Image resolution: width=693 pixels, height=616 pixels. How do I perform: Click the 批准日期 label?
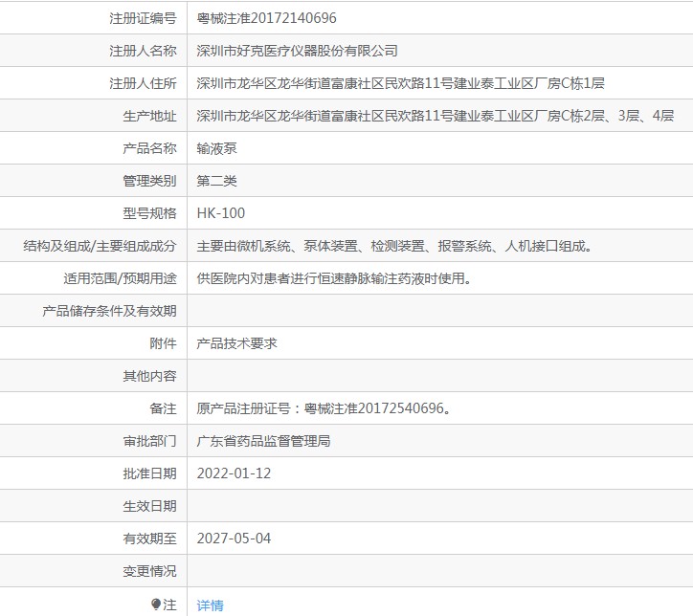[x=150, y=473]
